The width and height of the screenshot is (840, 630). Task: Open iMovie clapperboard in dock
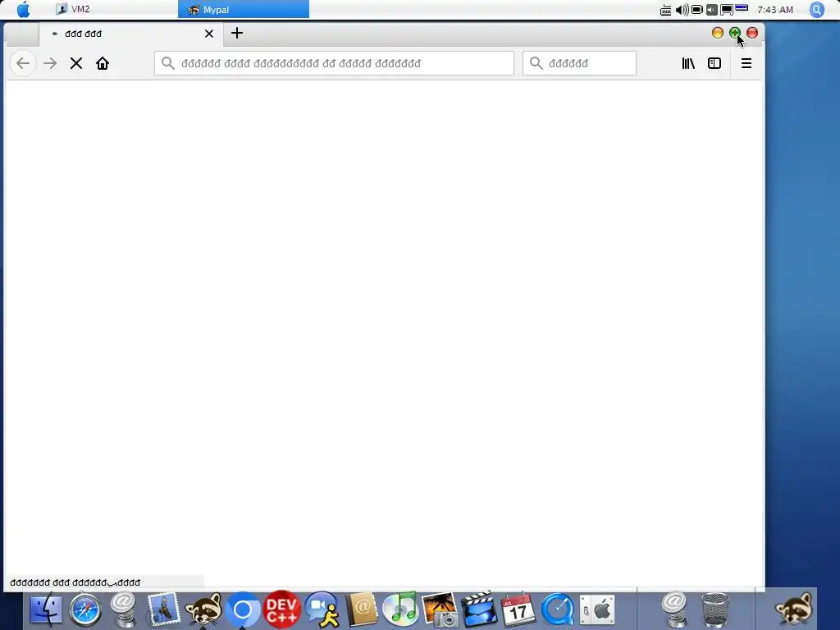click(x=479, y=609)
